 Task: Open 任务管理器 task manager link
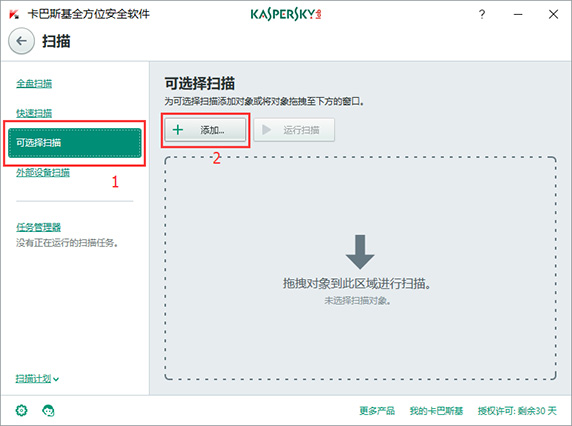tap(38, 227)
